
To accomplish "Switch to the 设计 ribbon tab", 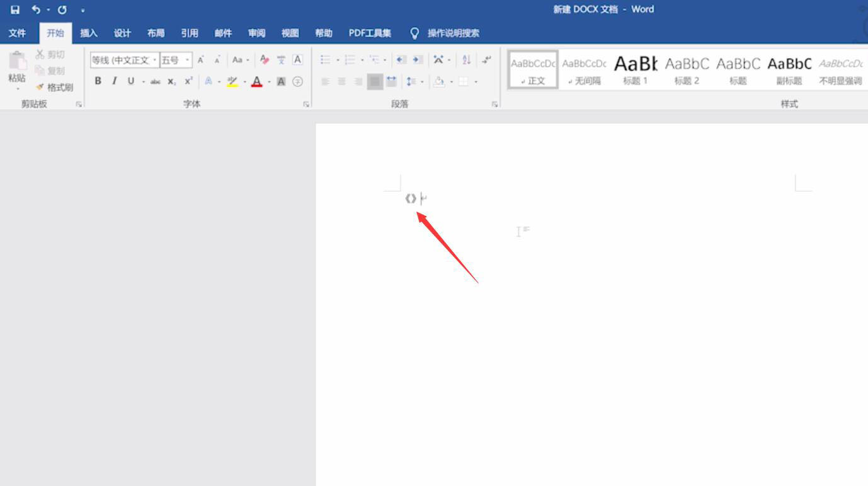I will point(122,33).
